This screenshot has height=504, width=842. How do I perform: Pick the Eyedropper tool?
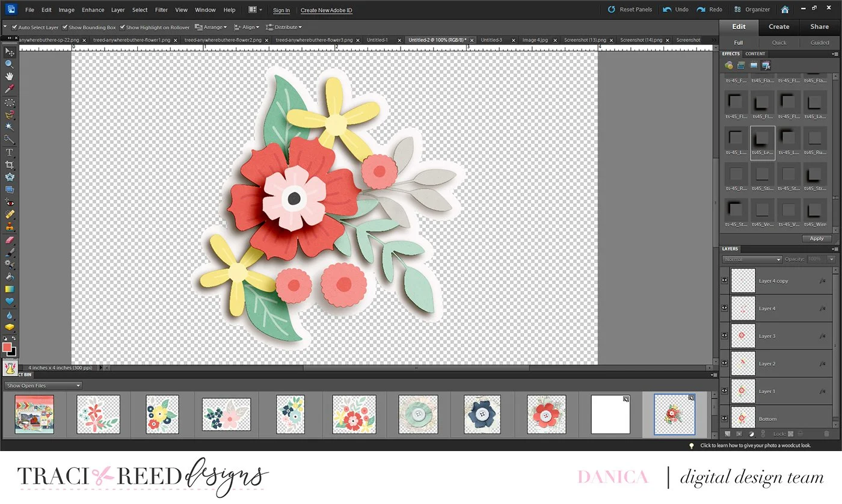point(9,90)
